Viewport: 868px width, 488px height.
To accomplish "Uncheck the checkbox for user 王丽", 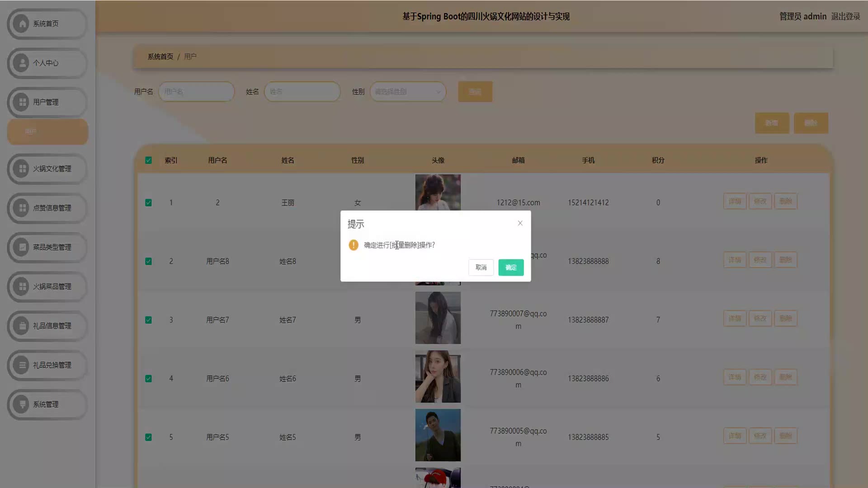I will coord(148,203).
